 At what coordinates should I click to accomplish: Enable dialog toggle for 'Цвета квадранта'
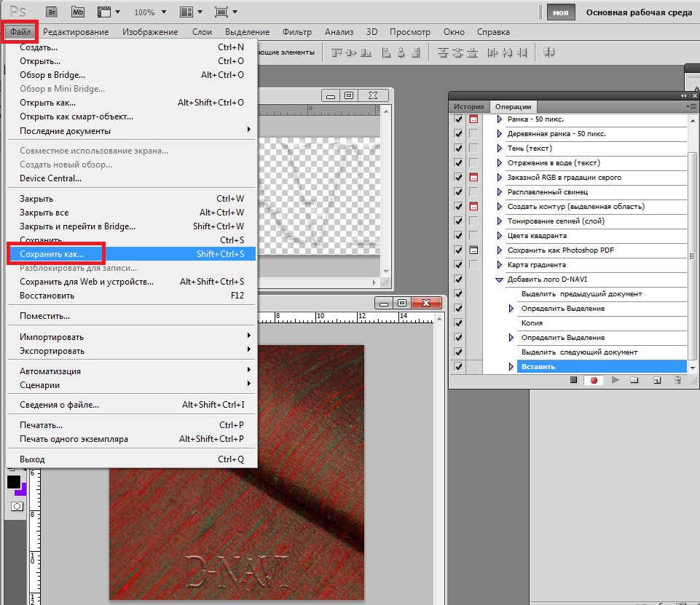coord(473,236)
